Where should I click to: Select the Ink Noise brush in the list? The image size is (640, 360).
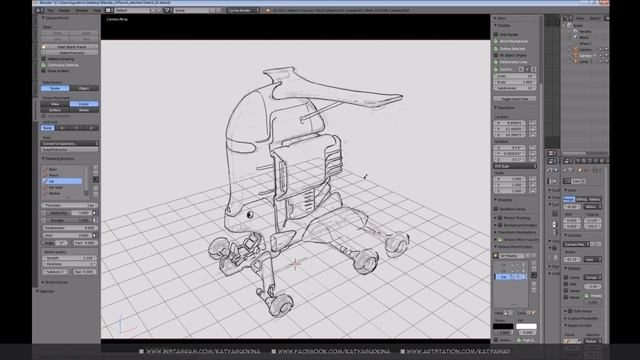pyautogui.click(x=62, y=187)
